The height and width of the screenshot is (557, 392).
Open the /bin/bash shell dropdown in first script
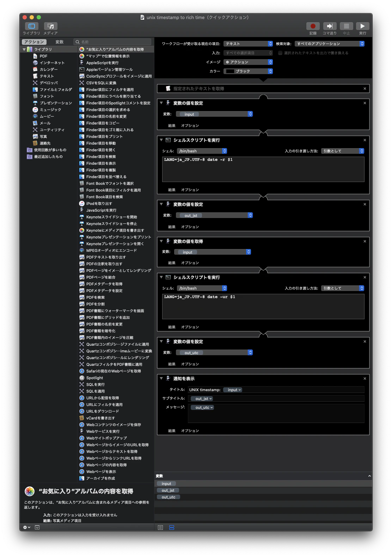click(x=202, y=151)
